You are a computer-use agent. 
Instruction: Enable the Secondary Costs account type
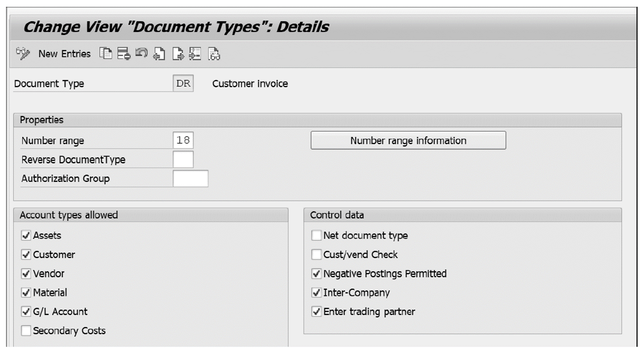click(x=25, y=331)
